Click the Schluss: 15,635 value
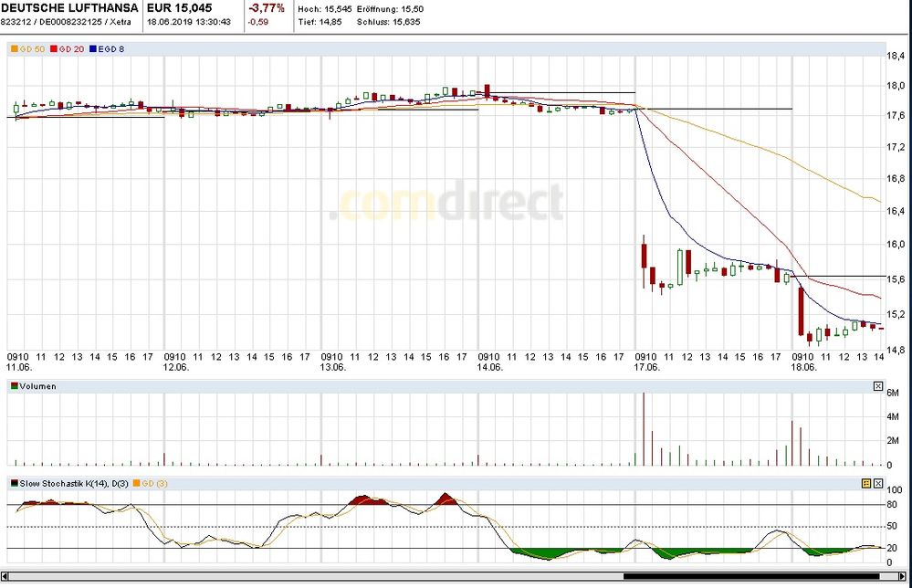Screen dimensions: 912x588 point(389,22)
